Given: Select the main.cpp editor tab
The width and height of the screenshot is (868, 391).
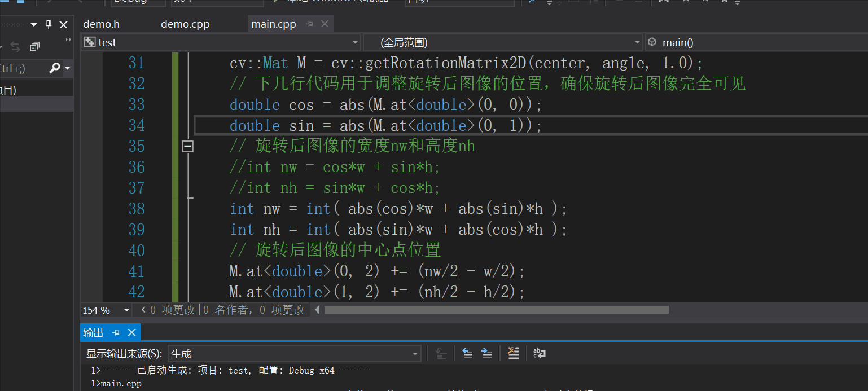Looking at the screenshot, I should pos(274,24).
